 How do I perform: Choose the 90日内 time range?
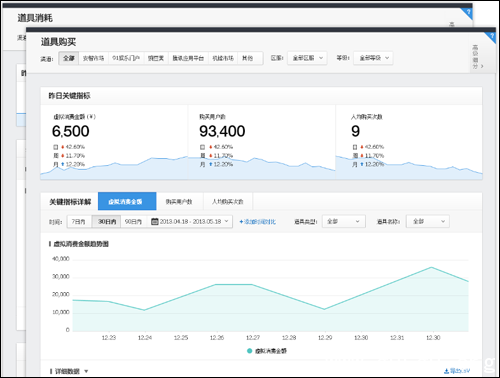pyautogui.click(x=133, y=222)
